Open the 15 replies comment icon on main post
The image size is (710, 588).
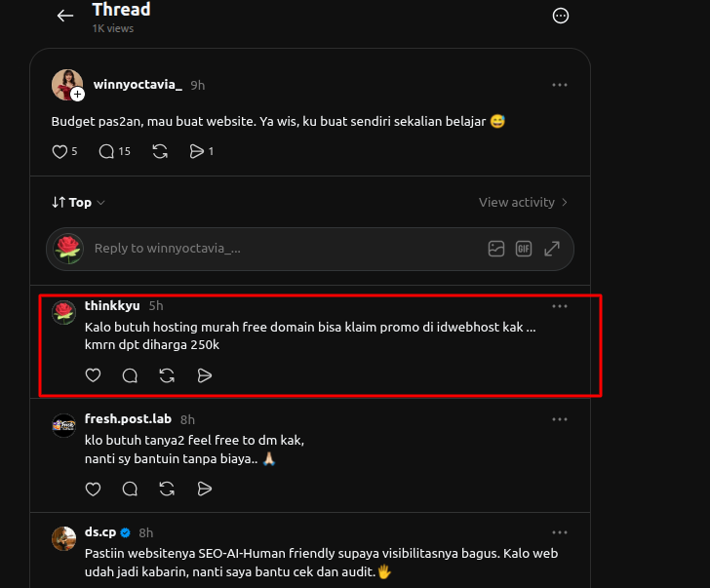click(106, 151)
